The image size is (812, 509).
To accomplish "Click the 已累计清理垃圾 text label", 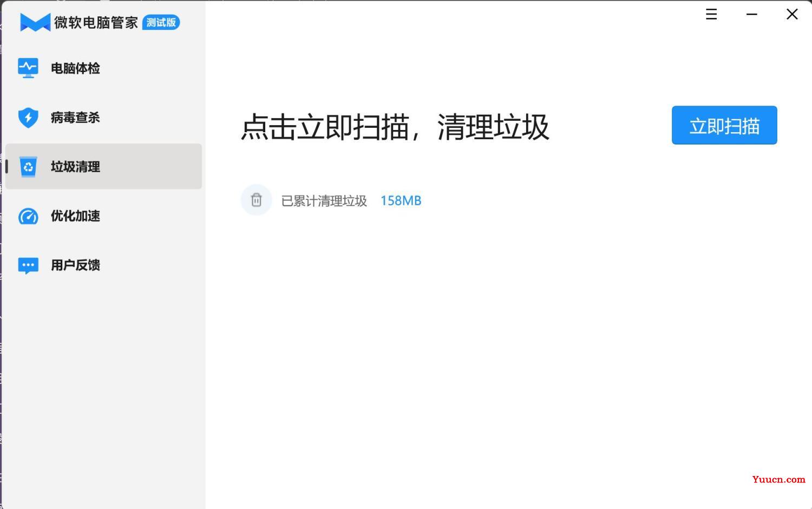I will click(324, 201).
